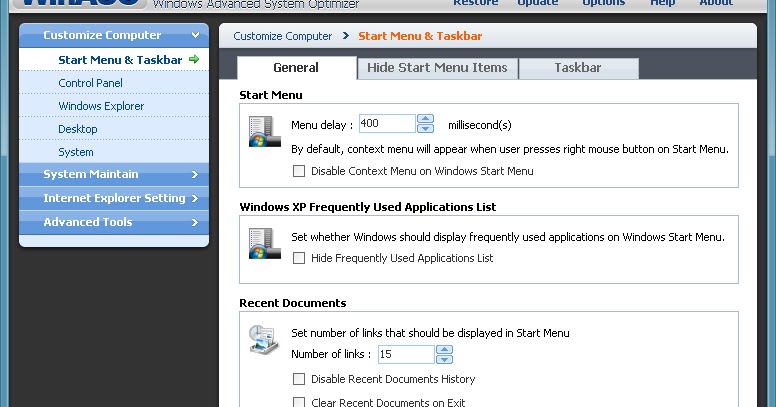Switch to the General tab
This screenshot has height=407, width=776.
296,68
